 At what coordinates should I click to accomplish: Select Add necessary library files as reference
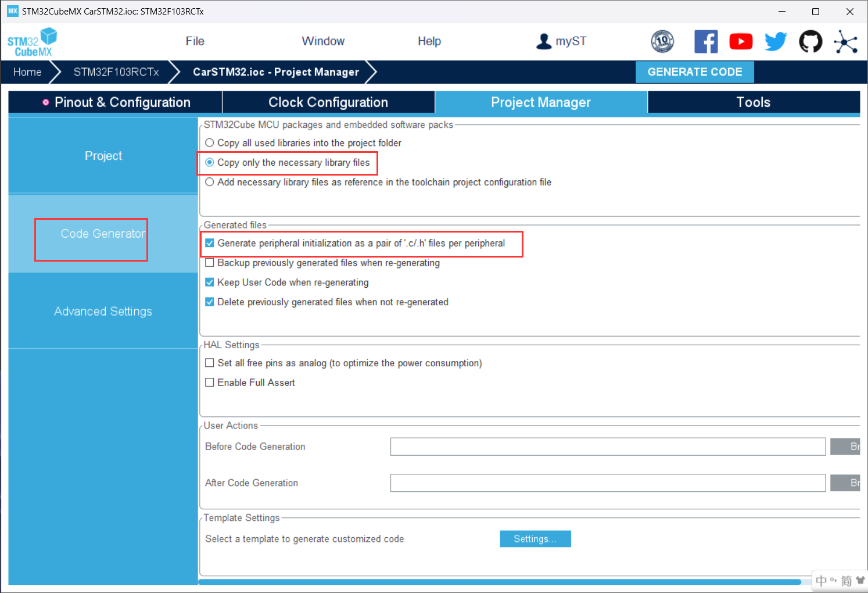(x=210, y=182)
